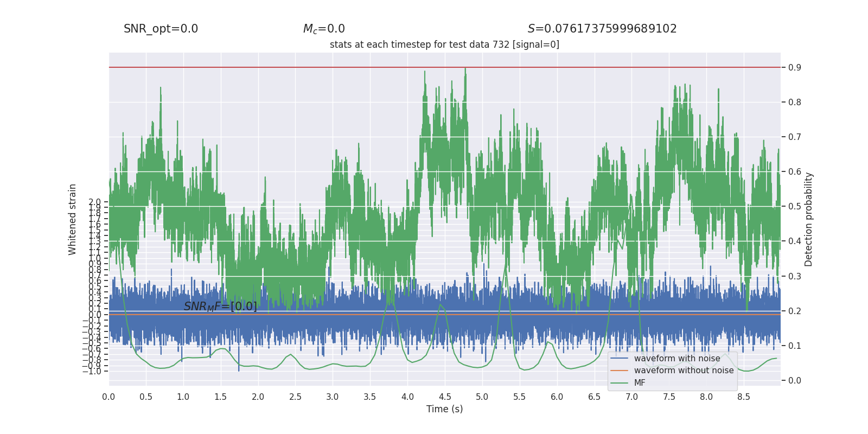Click the 0.5 tick on time axis
This screenshot has height=434, width=868.
click(x=146, y=397)
